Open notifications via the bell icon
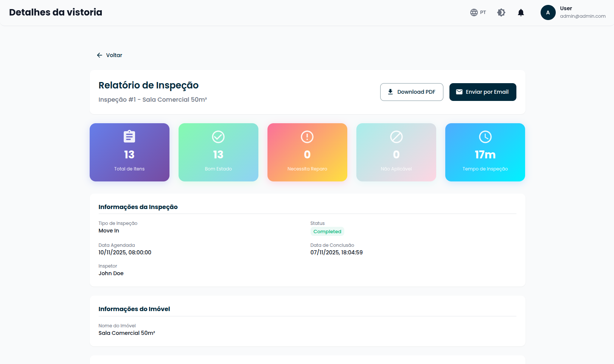 click(521, 12)
